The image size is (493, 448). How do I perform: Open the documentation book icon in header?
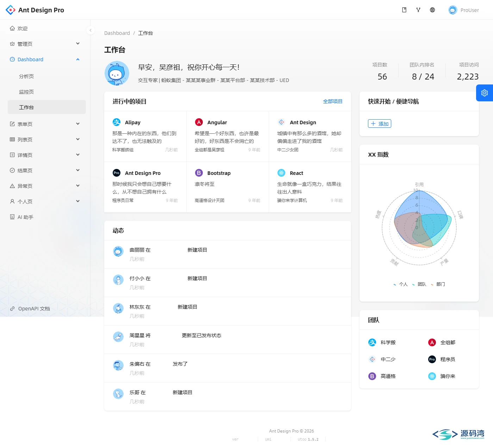pos(404,10)
